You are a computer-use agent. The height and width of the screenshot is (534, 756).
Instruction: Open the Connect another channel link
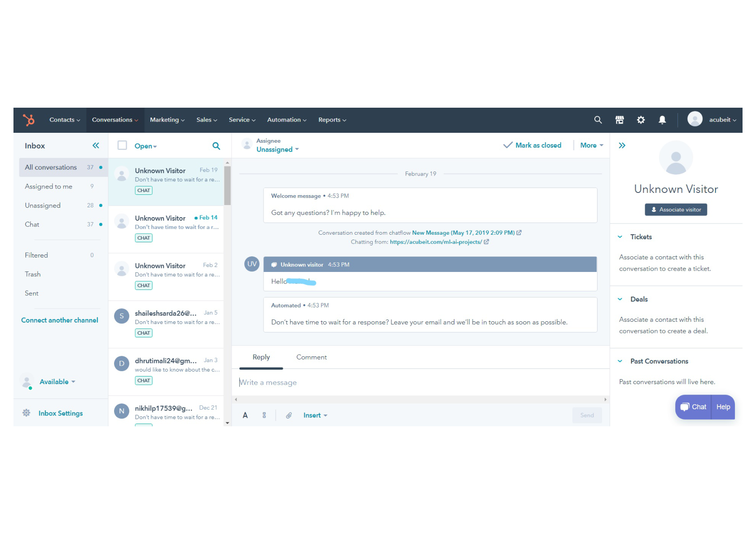[59, 320]
